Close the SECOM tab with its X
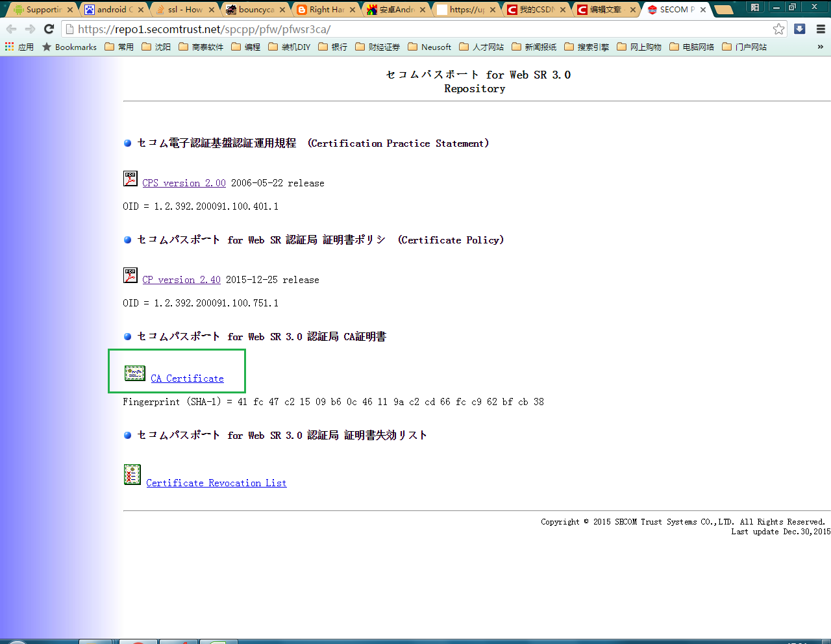 (x=703, y=10)
